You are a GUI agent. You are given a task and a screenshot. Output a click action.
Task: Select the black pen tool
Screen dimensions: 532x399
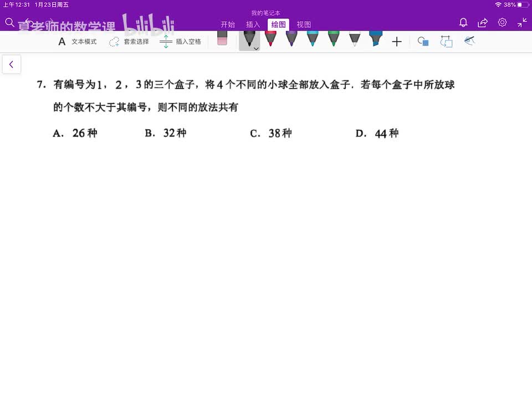(249, 39)
